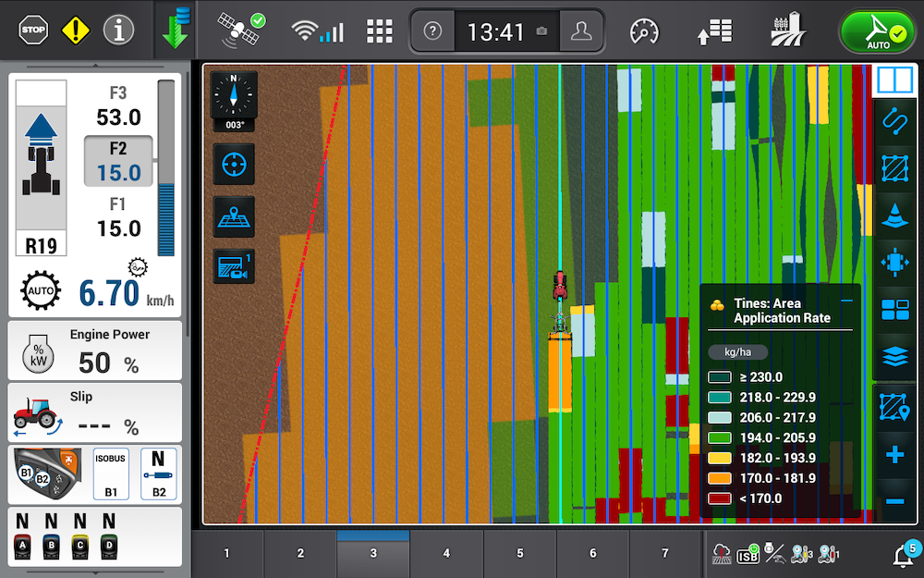Viewport: 924px width, 578px height.
Task: Open the apps grid menu
Action: point(380,31)
